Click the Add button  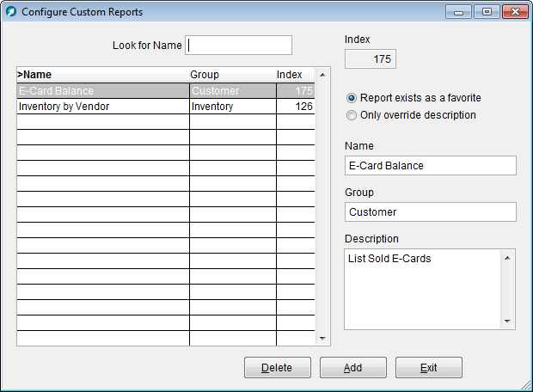point(352,368)
